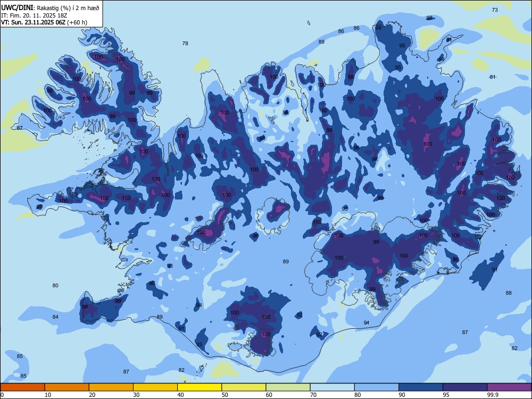The width and height of the screenshot is (532, 399).
Task: Click the legend tick label 70
Action: click(x=313, y=395)
